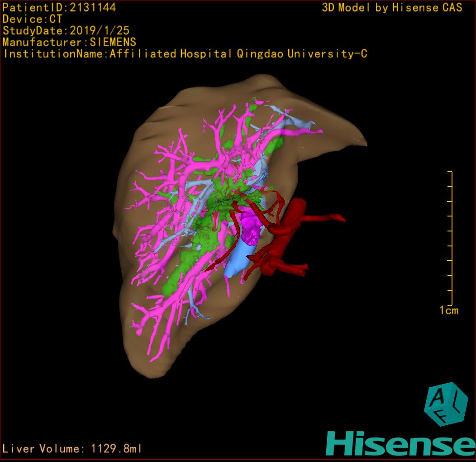Click the yellow scale bar ruler

click(450, 238)
